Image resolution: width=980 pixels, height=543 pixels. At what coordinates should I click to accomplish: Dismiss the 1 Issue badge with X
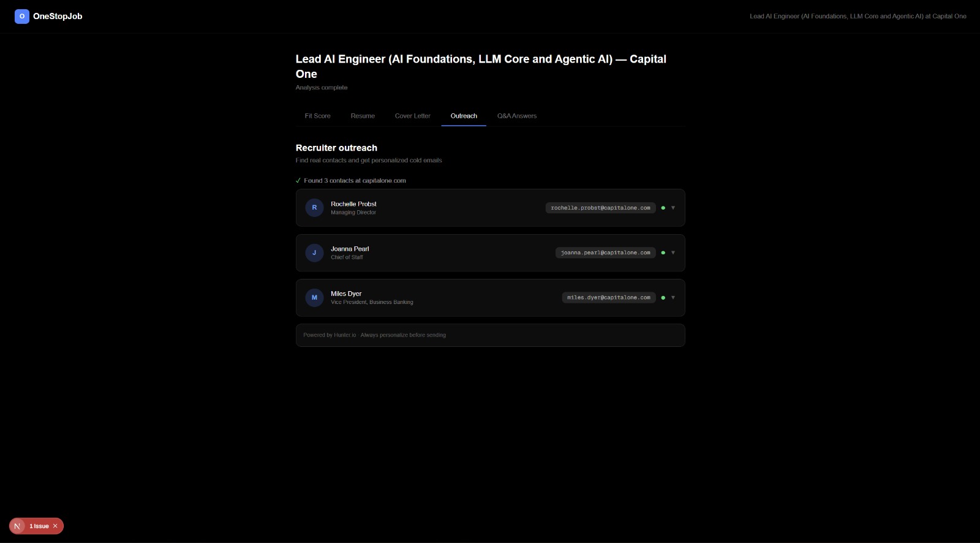click(x=55, y=526)
